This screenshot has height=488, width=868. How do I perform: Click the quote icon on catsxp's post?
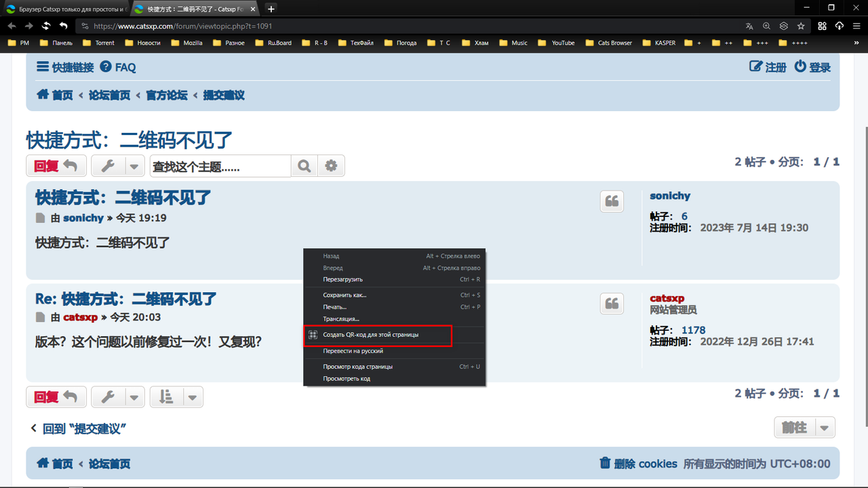point(612,304)
